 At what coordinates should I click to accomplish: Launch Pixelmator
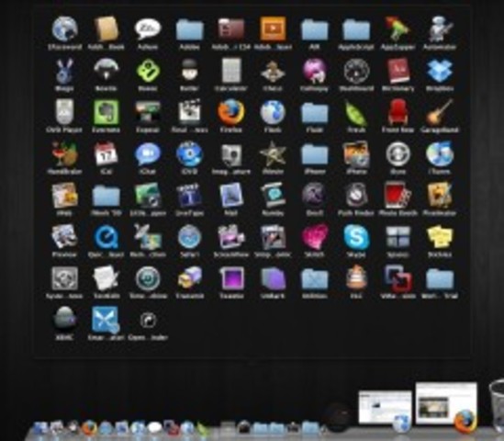pos(440,196)
